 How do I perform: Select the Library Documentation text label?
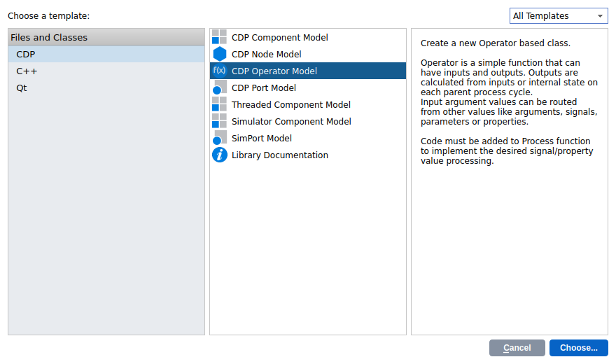tap(279, 155)
